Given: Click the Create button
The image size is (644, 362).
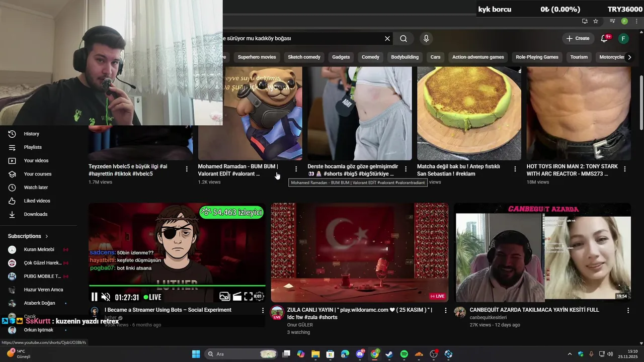Looking at the screenshot, I should [x=578, y=38].
